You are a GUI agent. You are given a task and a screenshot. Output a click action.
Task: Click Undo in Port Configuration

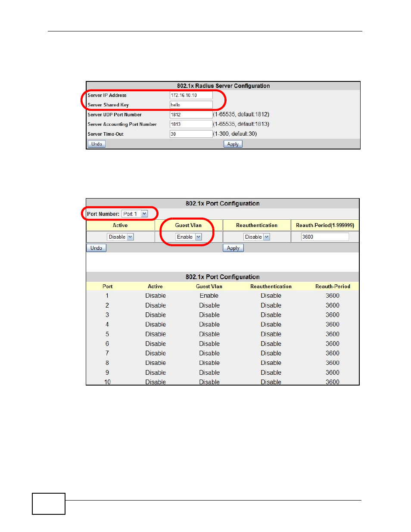96,248
